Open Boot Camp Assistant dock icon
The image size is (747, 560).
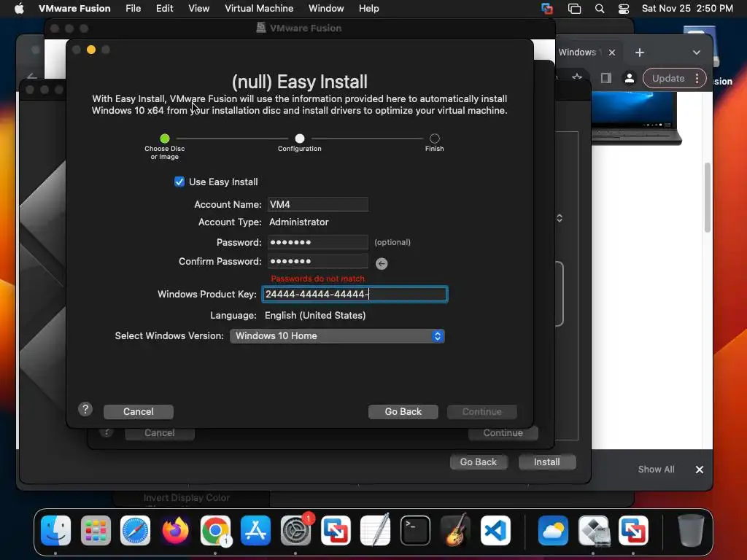click(594, 530)
